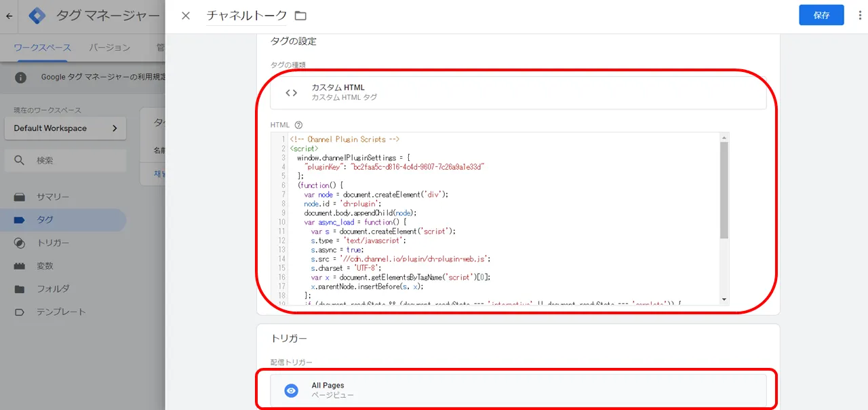This screenshot has height=410, width=868.
Task: Save the tag with the 保存 button
Action: 821,16
